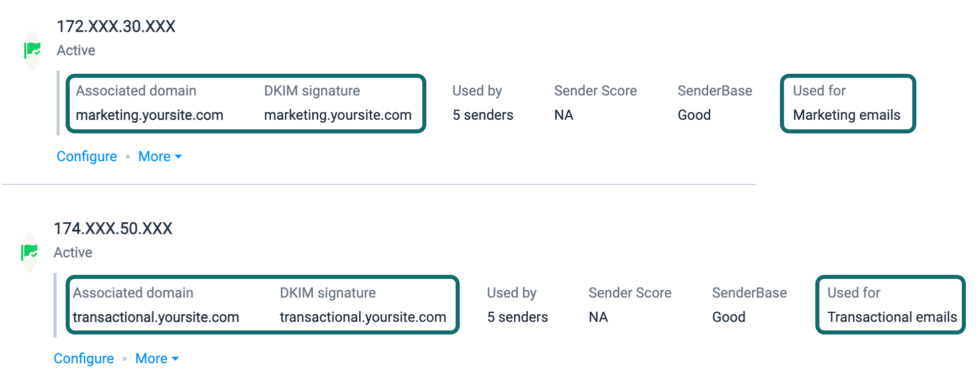Click the green flag icon for 174.XXX.50.XXX
This screenshot has width=980, height=384.
pos(29,252)
